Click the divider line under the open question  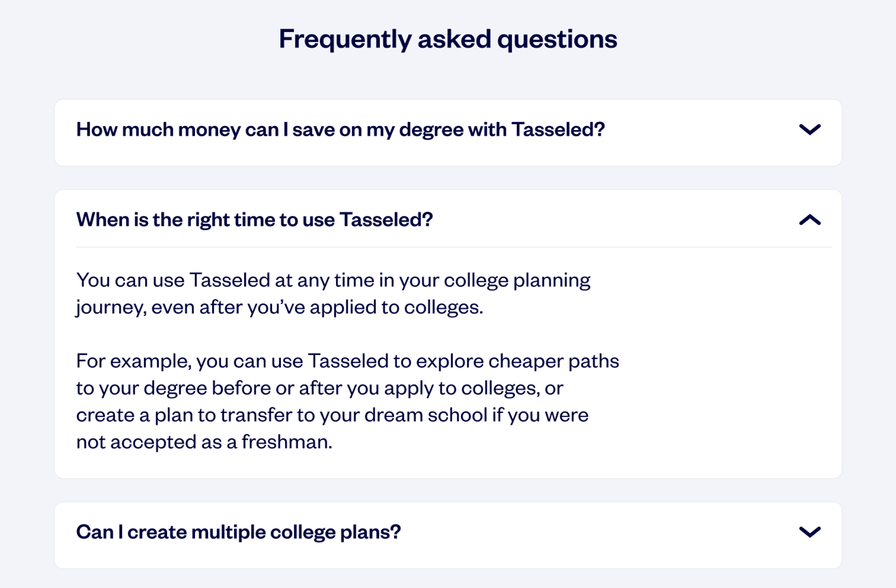coord(453,247)
